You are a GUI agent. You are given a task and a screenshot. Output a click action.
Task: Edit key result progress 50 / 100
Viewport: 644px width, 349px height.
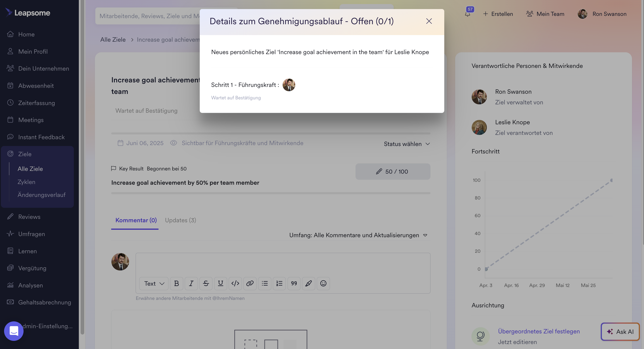(393, 171)
